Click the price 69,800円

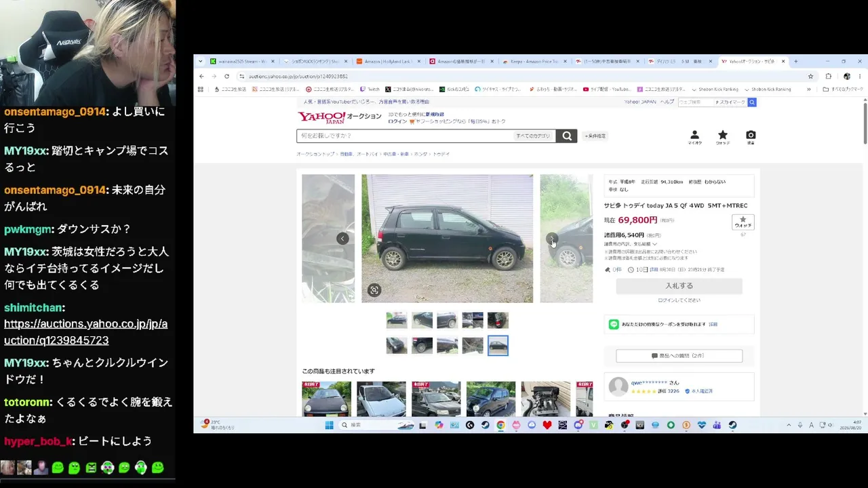coord(637,220)
